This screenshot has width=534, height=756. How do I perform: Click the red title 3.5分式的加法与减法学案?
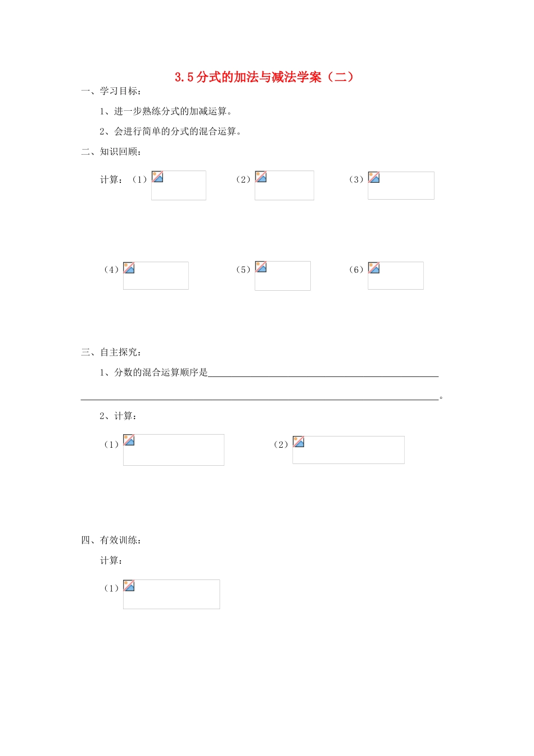(264, 77)
